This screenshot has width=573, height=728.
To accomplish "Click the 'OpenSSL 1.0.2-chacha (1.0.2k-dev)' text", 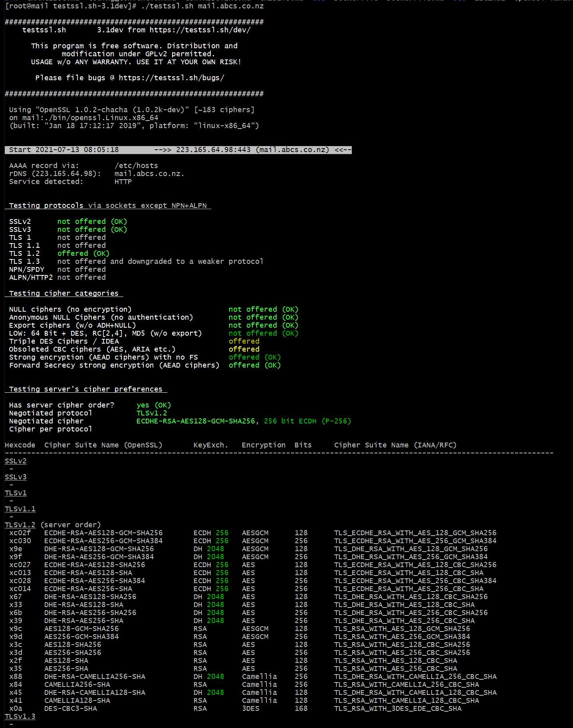I will pos(112,110).
